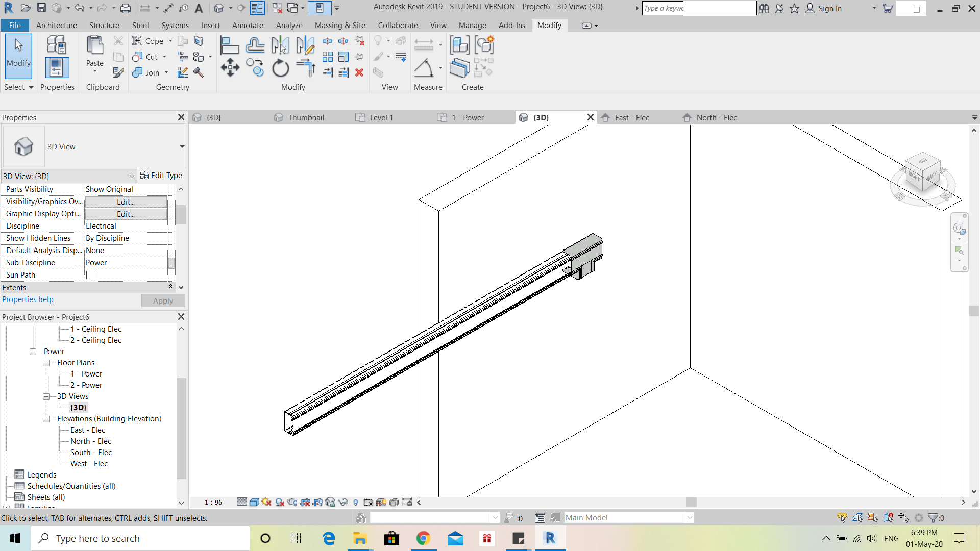The image size is (980, 551).
Task: Click the 1:96 view scale control
Action: pos(213,502)
